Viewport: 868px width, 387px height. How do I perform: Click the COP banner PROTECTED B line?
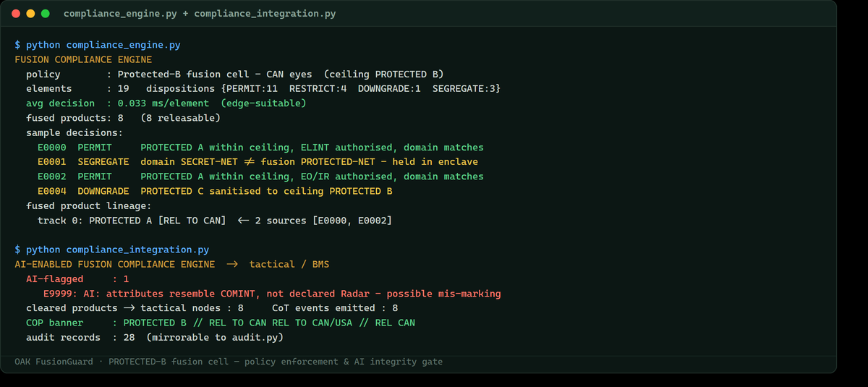tap(221, 323)
